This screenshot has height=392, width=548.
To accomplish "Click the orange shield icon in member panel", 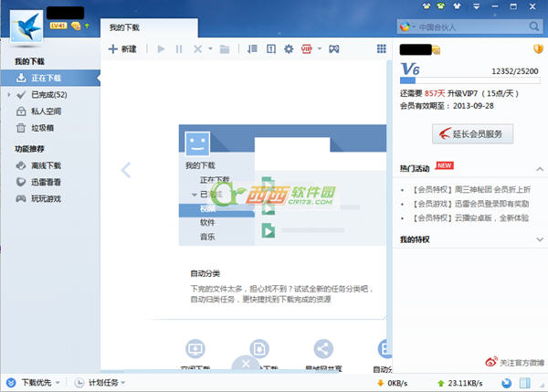I will coord(538,49).
